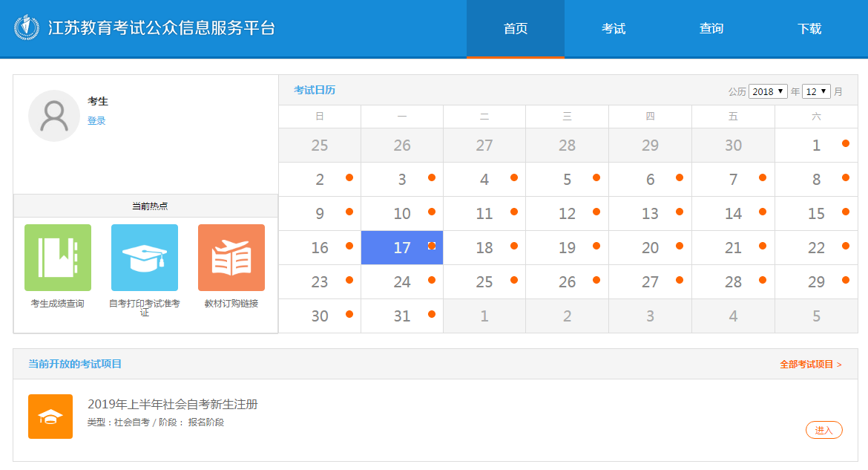Click the orange event dot on December 1
This screenshot has height=470, width=868.
click(846, 143)
